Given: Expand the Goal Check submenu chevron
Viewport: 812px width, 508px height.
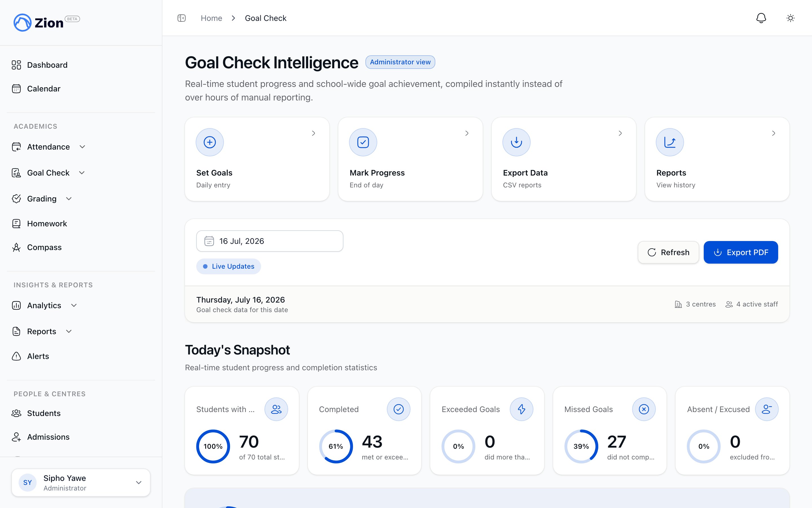Looking at the screenshot, I should [x=82, y=173].
